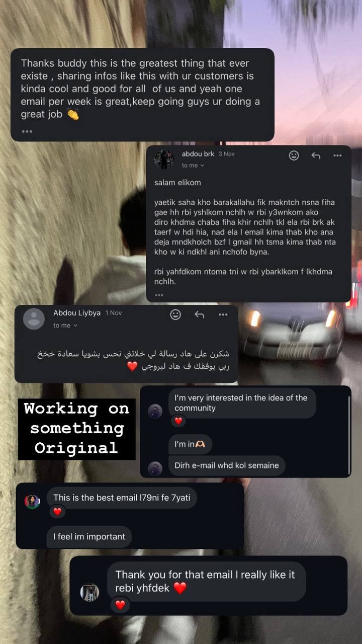Open the three-dot menu on abdou brk email
The width and height of the screenshot is (362, 644).
coord(337,155)
